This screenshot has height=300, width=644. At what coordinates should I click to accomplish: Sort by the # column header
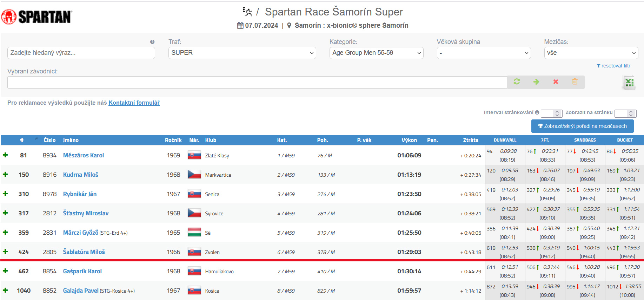22,140
